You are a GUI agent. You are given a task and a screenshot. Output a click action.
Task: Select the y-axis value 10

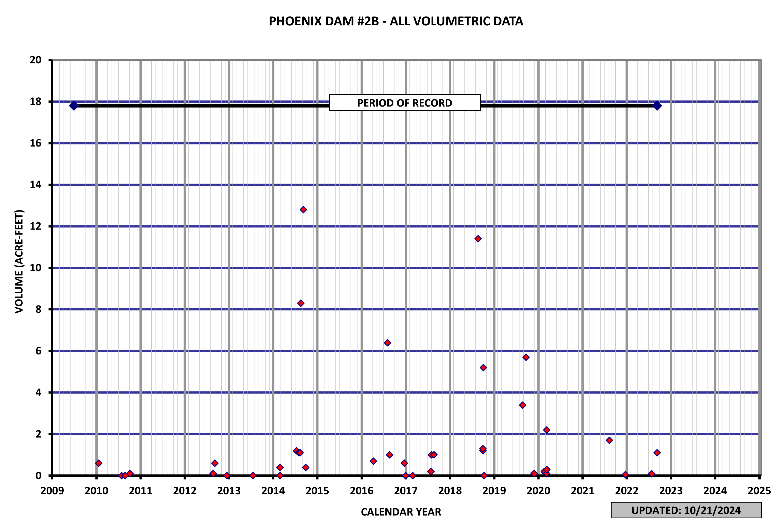(x=35, y=268)
